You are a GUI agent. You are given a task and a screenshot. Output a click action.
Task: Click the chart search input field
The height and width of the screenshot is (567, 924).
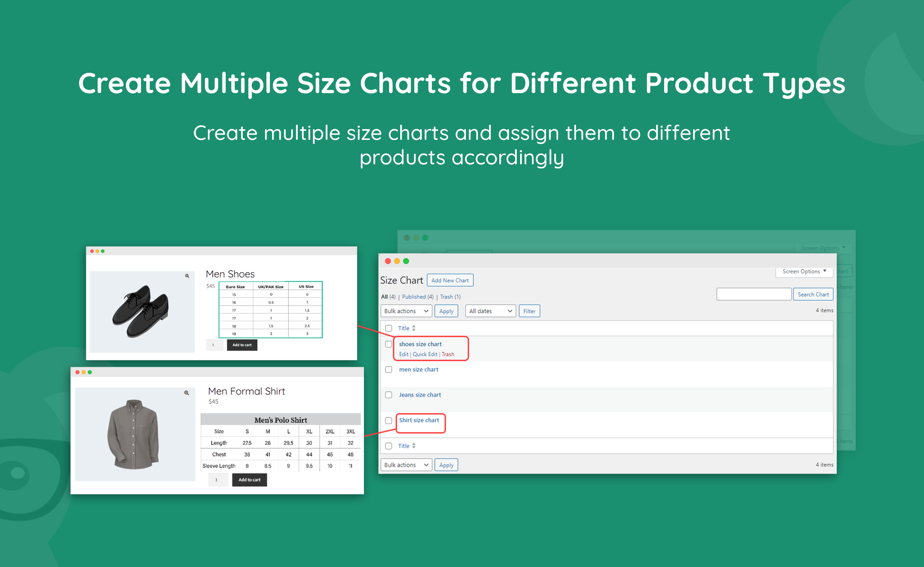753,294
